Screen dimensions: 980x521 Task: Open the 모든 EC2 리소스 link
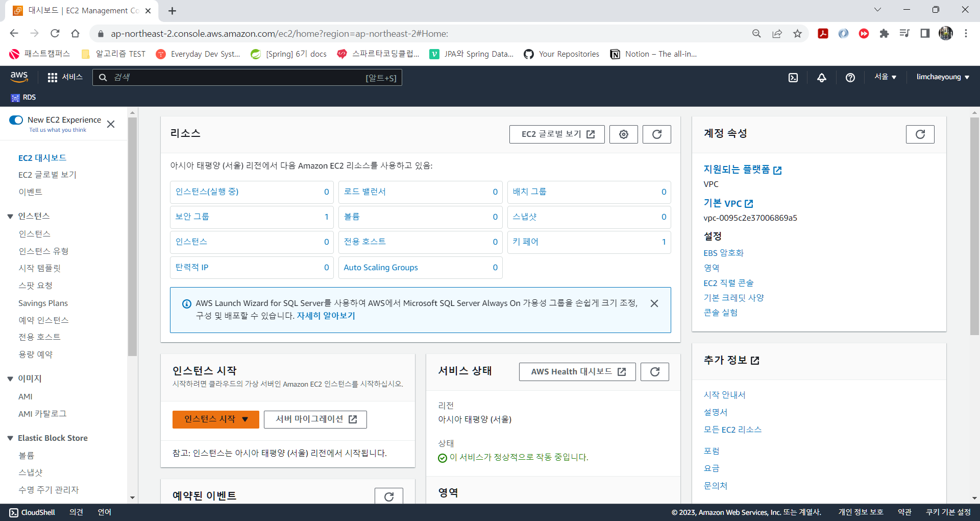(732, 430)
